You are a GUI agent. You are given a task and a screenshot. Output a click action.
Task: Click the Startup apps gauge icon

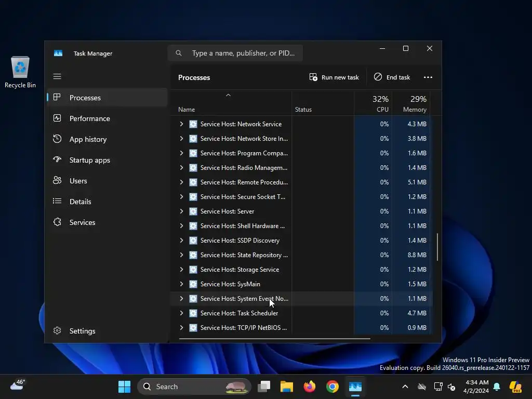coord(57,159)
